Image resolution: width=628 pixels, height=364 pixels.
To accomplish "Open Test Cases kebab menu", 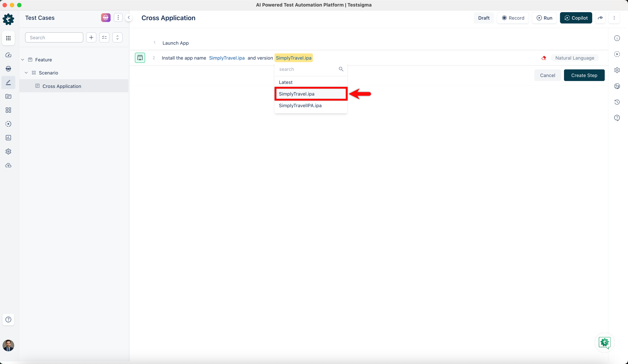I will [118, 18].
